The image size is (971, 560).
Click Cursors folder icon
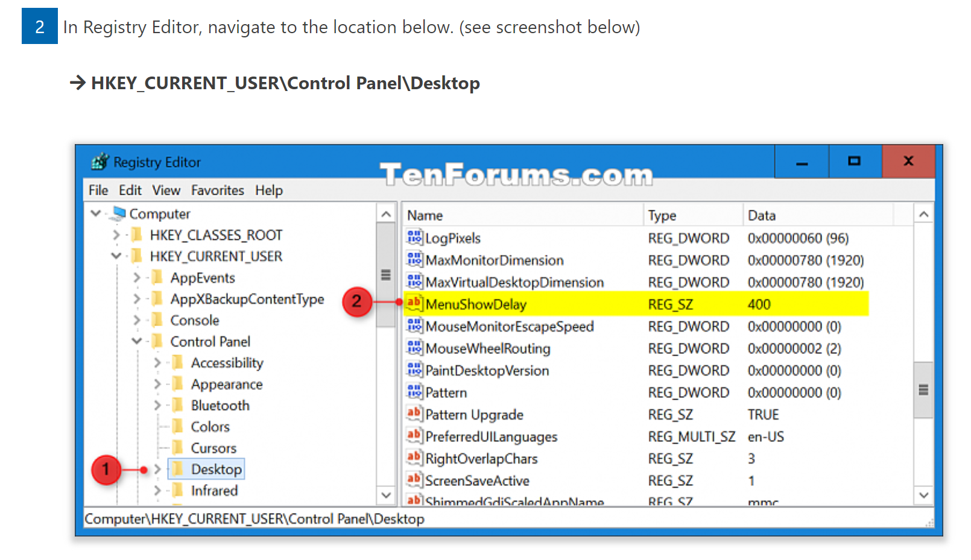click(x=178, y=448)
